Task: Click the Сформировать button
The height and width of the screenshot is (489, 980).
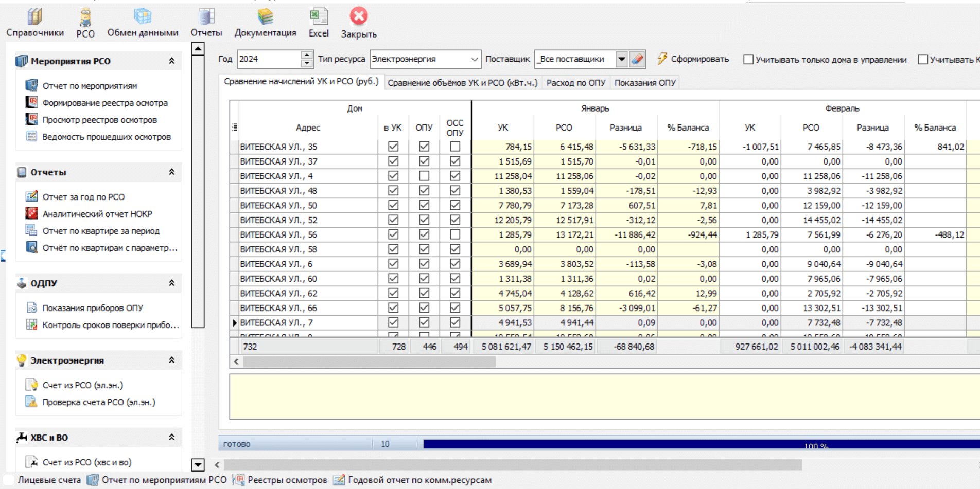Action: point(693,59)
